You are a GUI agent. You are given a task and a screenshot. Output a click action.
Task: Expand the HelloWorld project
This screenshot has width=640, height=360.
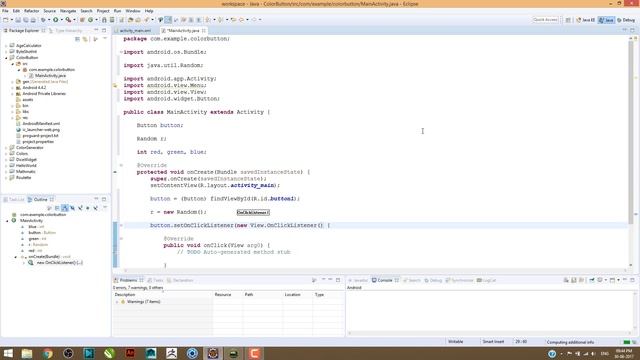(x=6, y=166)
